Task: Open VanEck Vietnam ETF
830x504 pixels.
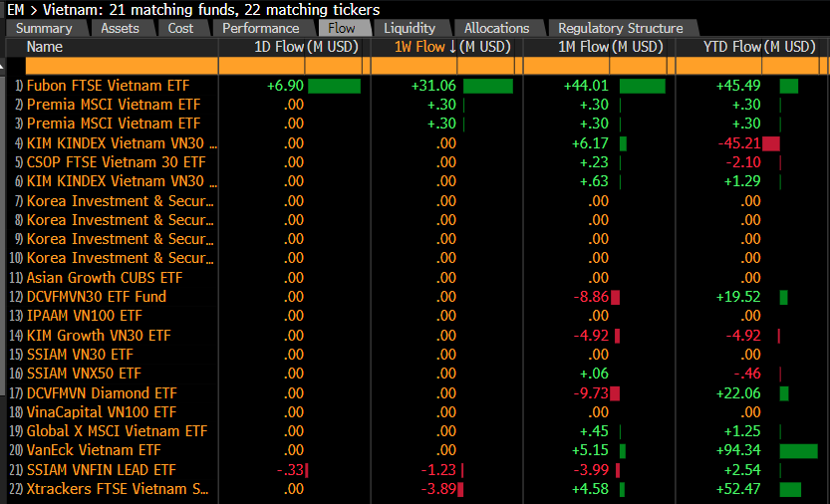Action: pyautogui.click(x=94, y=450)
